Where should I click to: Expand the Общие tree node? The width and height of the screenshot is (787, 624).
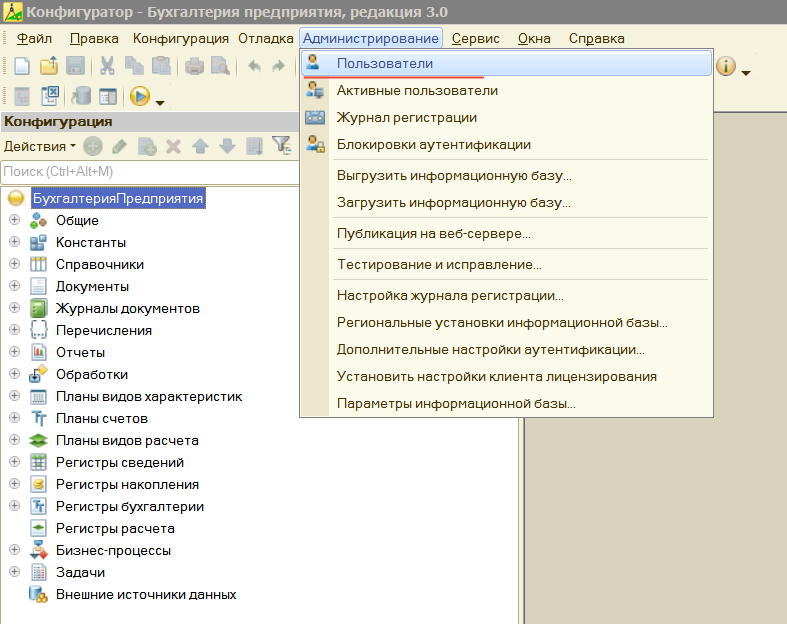click(15, 220)
